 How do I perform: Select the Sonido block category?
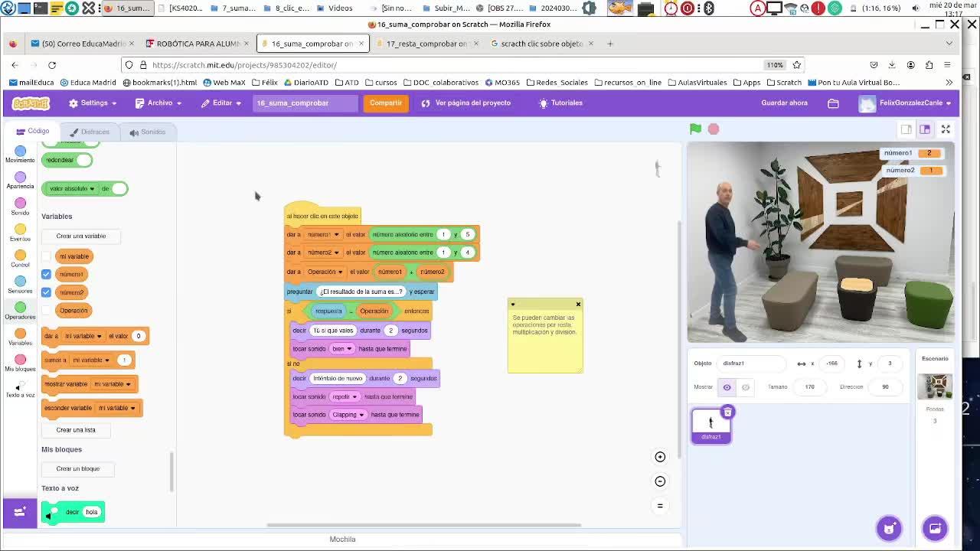[20, 207]
